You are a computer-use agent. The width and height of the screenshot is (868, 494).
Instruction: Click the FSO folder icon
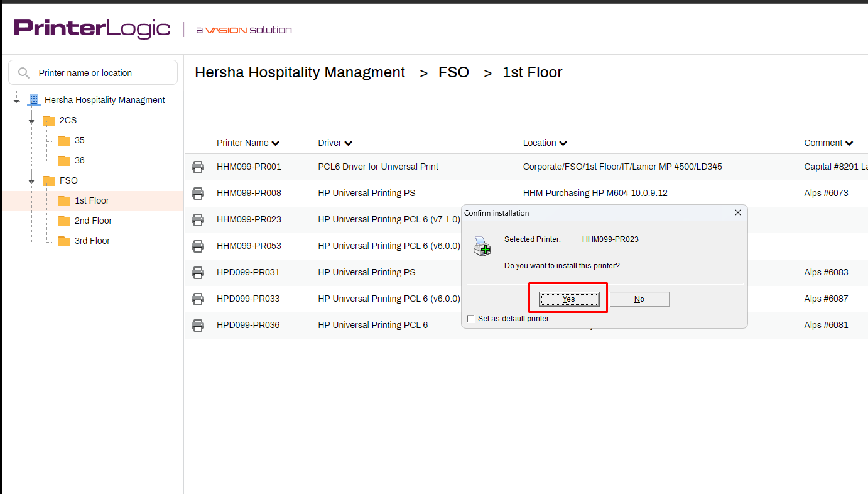tap(49, 180)
